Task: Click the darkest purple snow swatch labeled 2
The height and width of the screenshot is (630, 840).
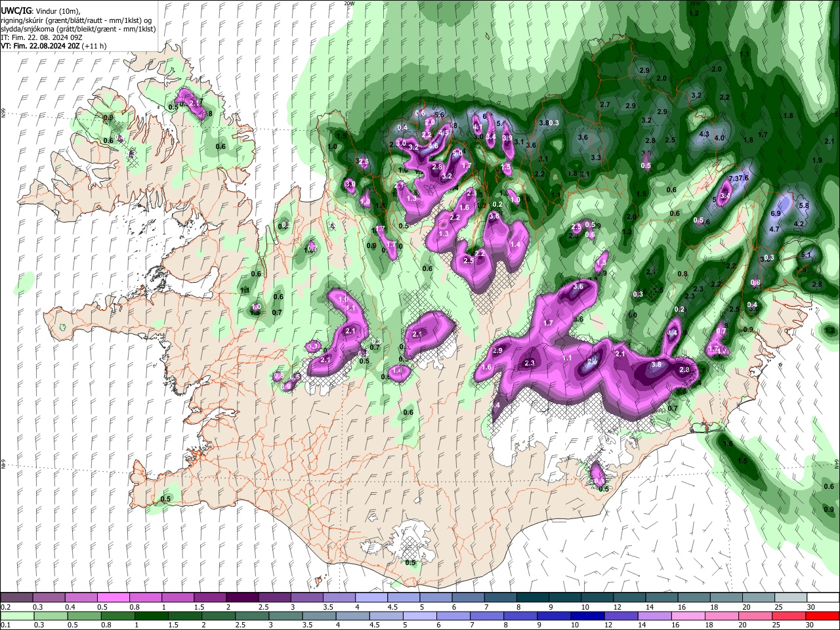Action: (241, 597)
